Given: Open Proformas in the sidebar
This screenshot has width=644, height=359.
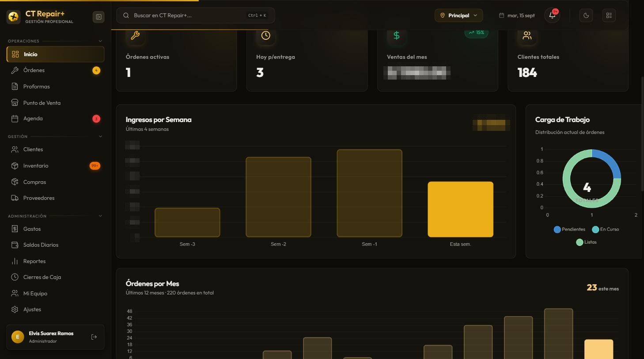Looking at the screenshot, I should pos(56,87).
